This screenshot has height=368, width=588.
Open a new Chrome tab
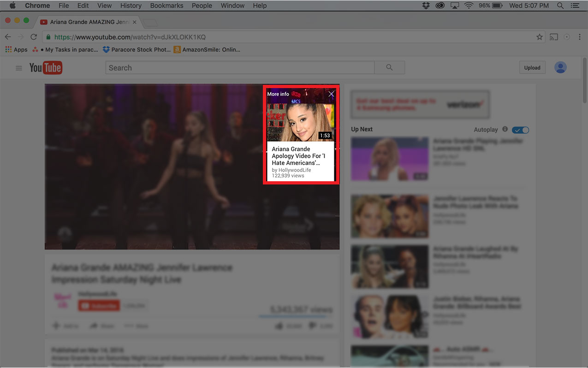pyautogui.click(x=150, y=22)
